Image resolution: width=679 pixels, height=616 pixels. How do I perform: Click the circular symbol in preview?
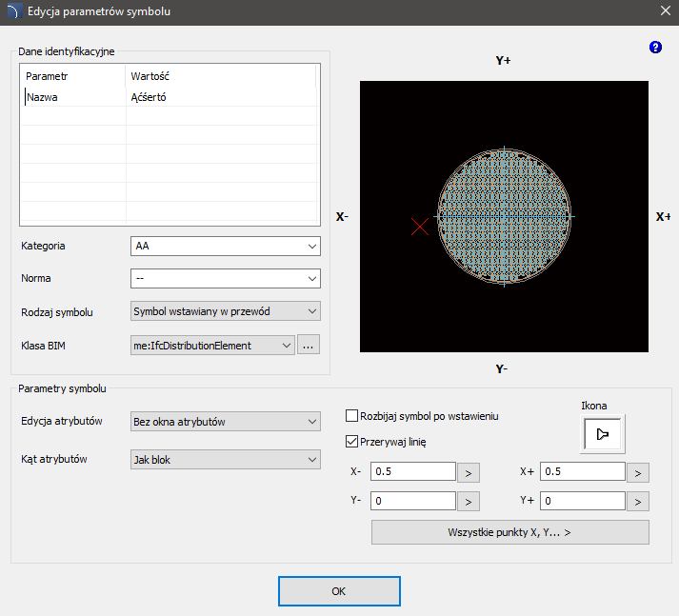tap(505, 217)
